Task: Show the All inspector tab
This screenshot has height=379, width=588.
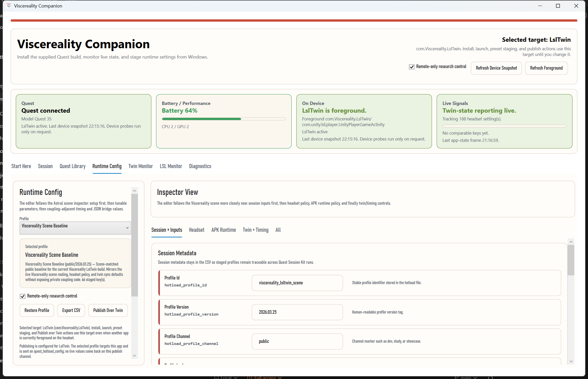Action: pos(278,230)
